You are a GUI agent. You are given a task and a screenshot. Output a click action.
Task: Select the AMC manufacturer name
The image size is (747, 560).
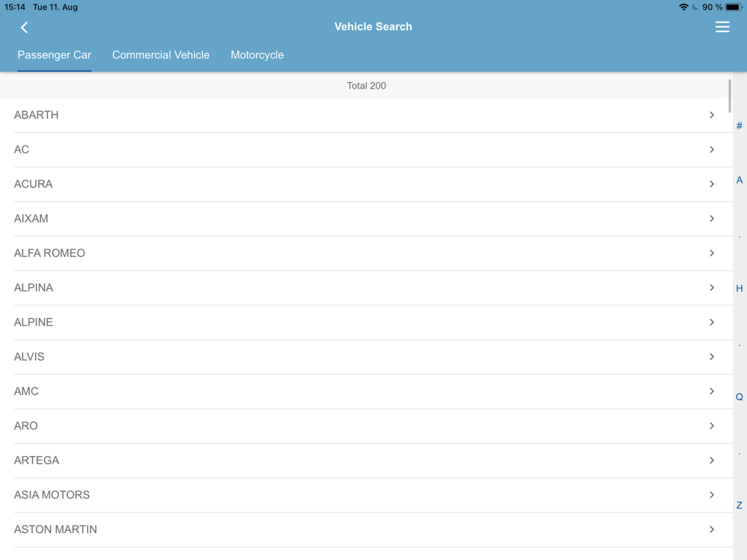coord(26,391)
